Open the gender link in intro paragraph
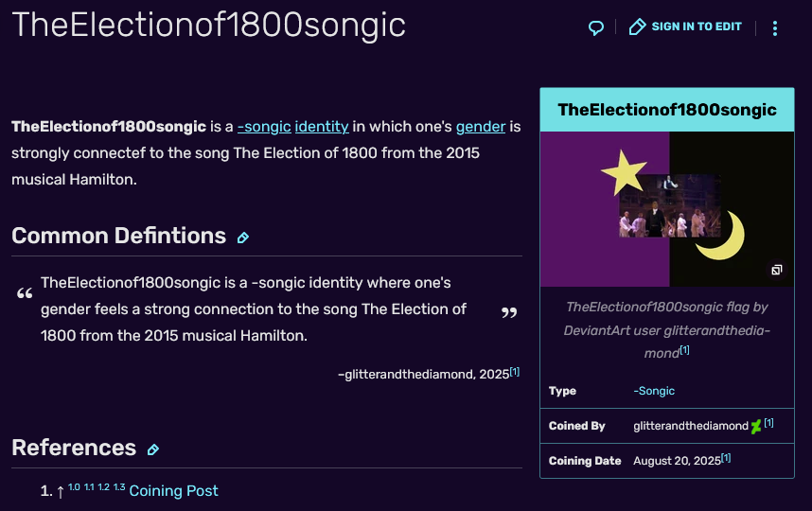 coord(480,127)
